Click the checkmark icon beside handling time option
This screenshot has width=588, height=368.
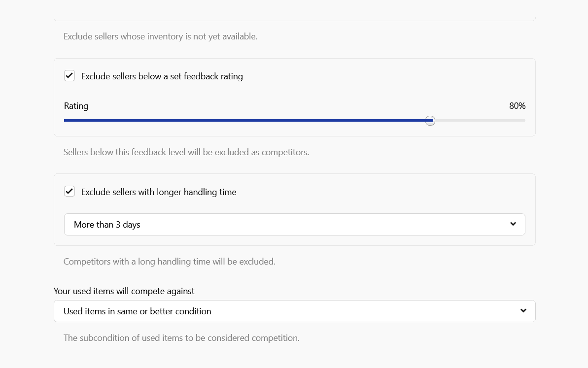(69, 192)
